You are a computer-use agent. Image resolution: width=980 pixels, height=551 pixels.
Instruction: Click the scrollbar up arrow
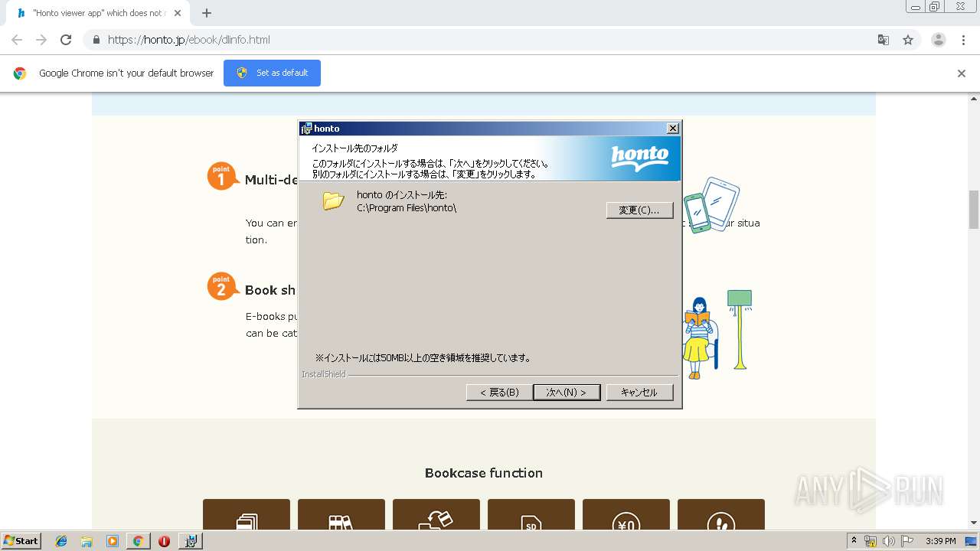[x=974, y=98]
